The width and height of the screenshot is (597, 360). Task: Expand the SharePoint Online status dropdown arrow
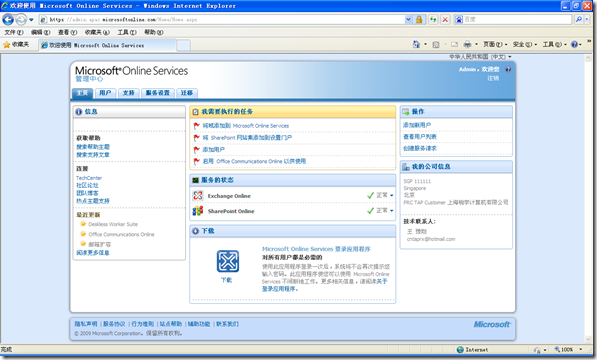(x=391, y=211)
